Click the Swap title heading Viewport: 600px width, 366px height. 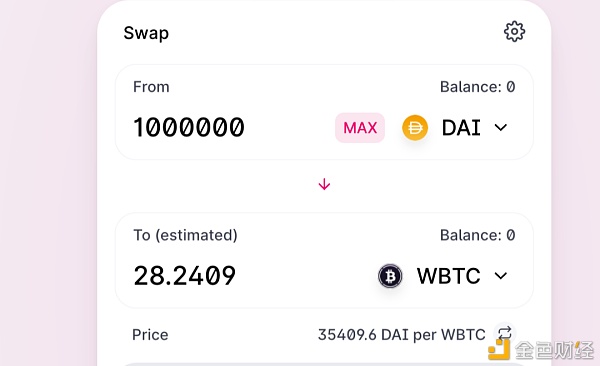[146, 33]
